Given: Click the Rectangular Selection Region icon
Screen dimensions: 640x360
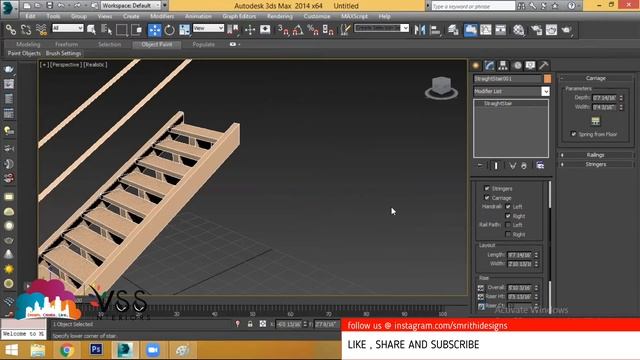Looking at the screenshot, I should pos(122,29).
